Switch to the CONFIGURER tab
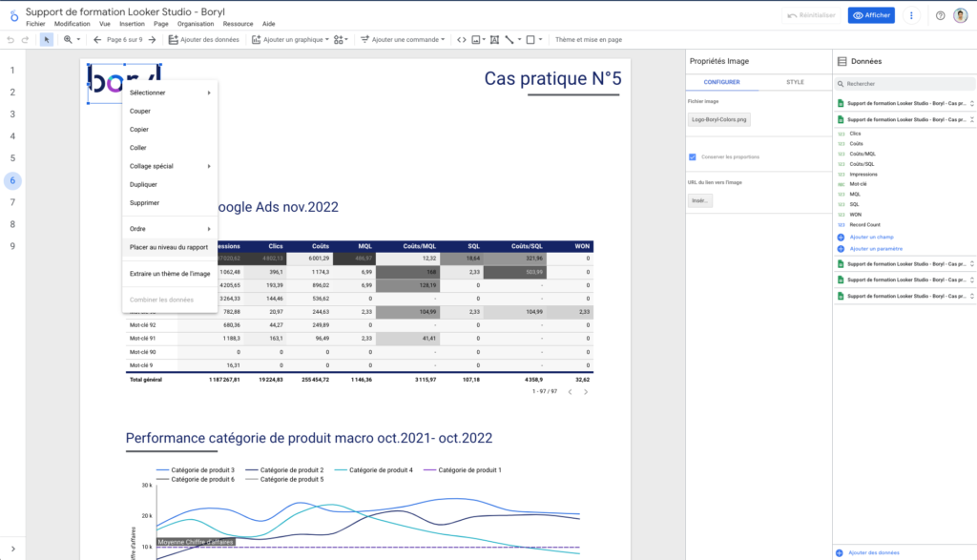This screenshot has height=560, width=977. click(721, 82)
